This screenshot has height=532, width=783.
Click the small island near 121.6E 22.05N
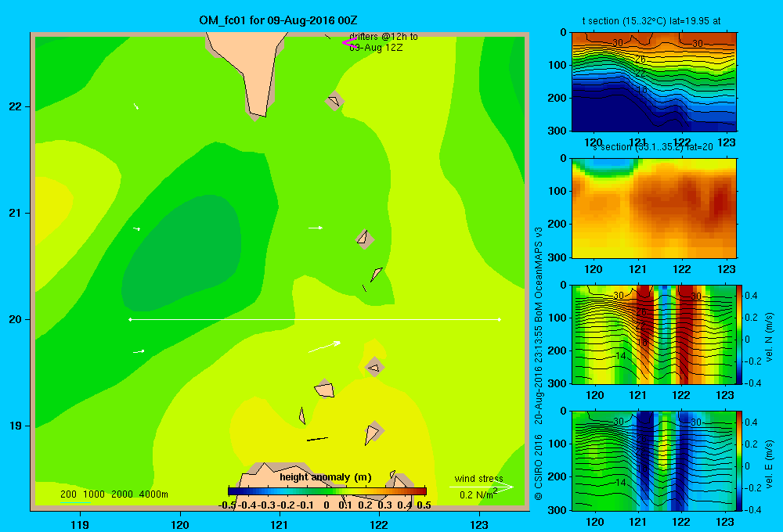click(334, 101)
